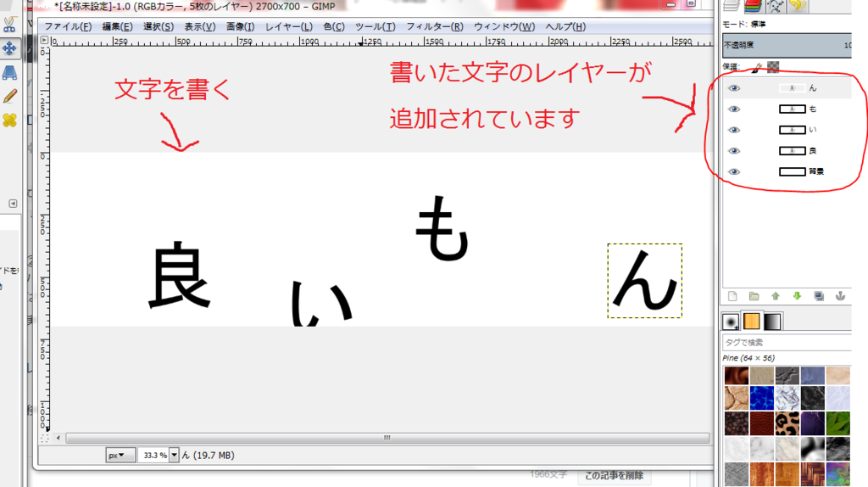Click the horizontal canvas scrollbar
Viewport: 868px width, 487px height.
(387, 438)
